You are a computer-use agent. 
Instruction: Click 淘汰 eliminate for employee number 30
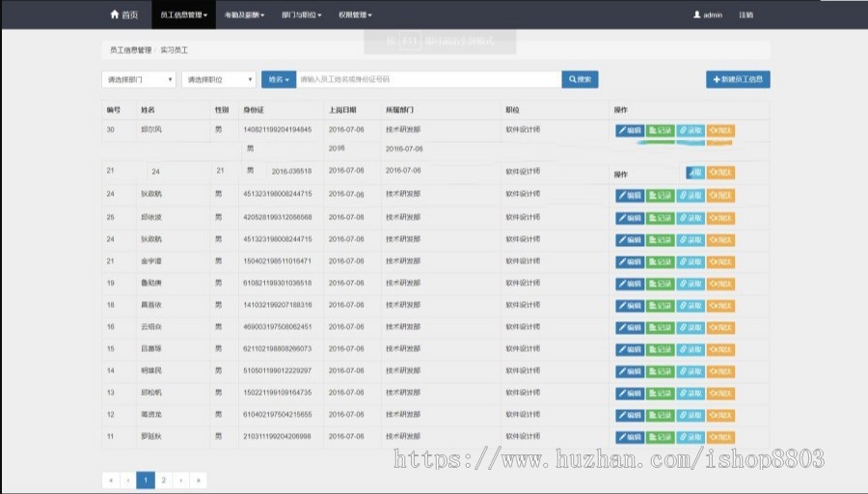pyautogui.click(x=720, y=130)
